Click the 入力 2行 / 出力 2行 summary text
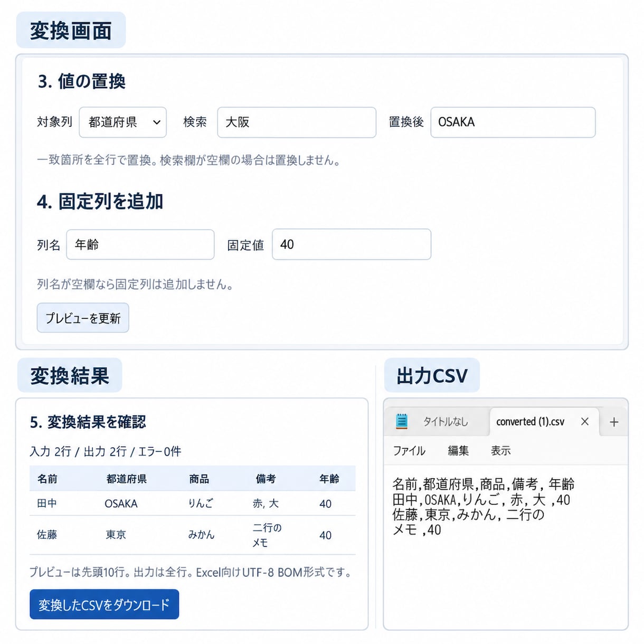The image size is (644, 644). [105, 451]
